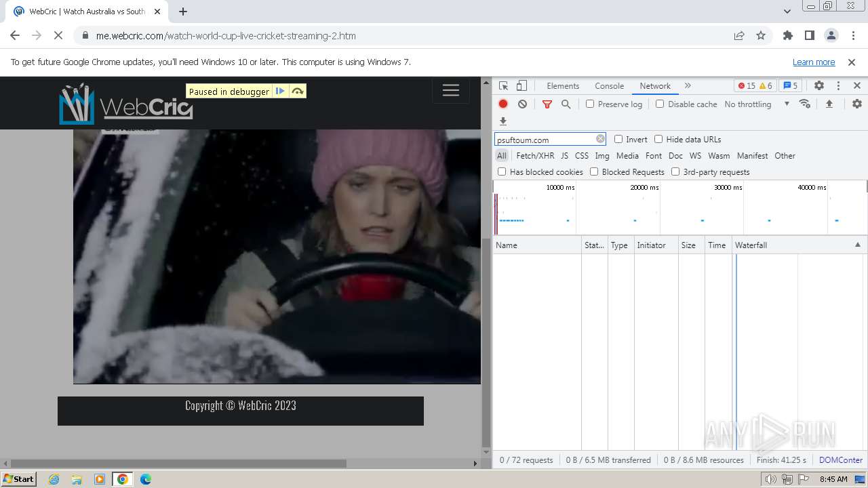Open the No throttling dropdown
This screenshot has height=488, width=868.
[757, 104]
